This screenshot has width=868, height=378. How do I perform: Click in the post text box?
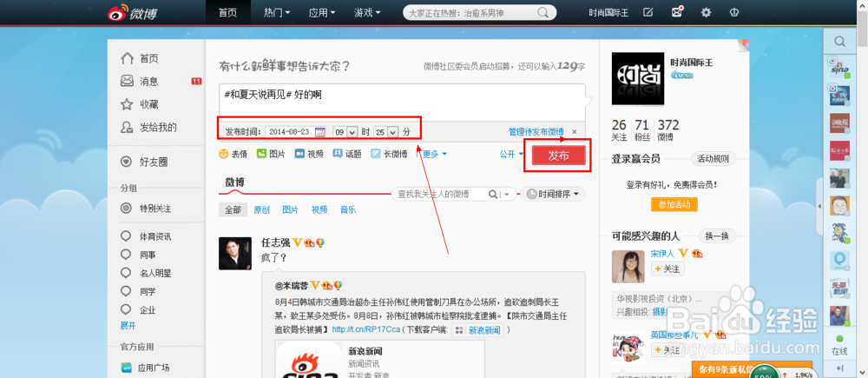click(402, 103)
